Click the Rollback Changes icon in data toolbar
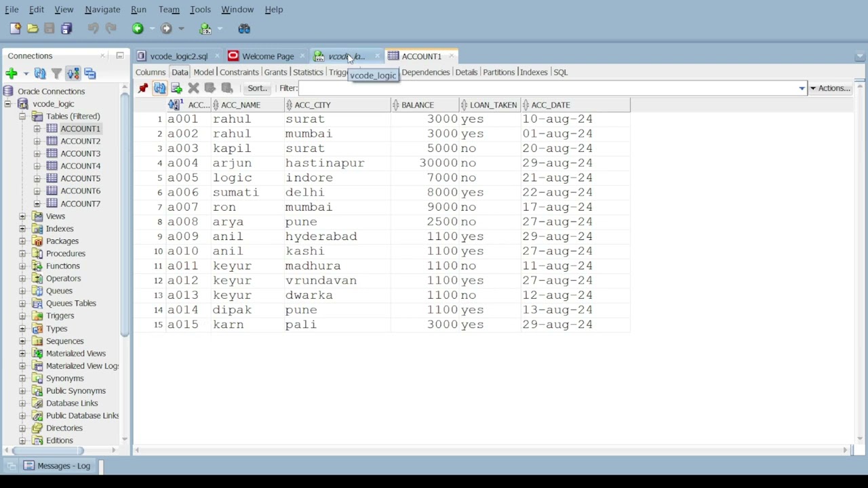Screen dimensions: 868x488 227,88
